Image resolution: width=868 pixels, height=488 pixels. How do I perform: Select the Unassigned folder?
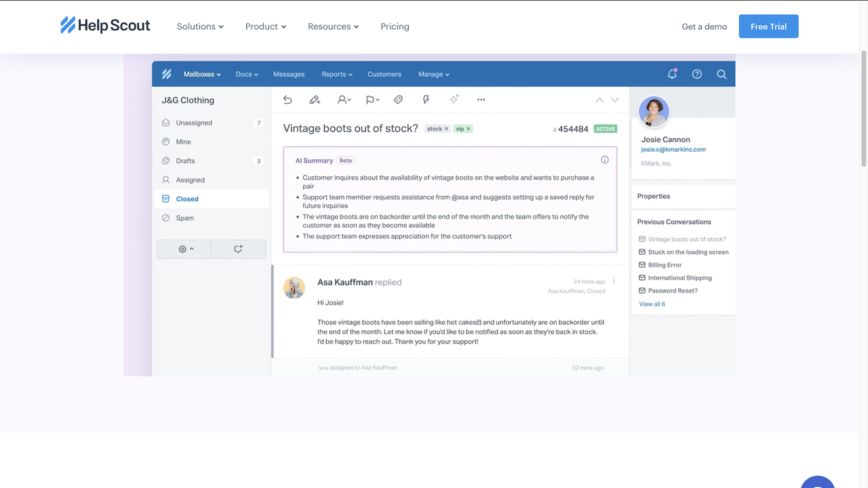[x=212, y=123]
